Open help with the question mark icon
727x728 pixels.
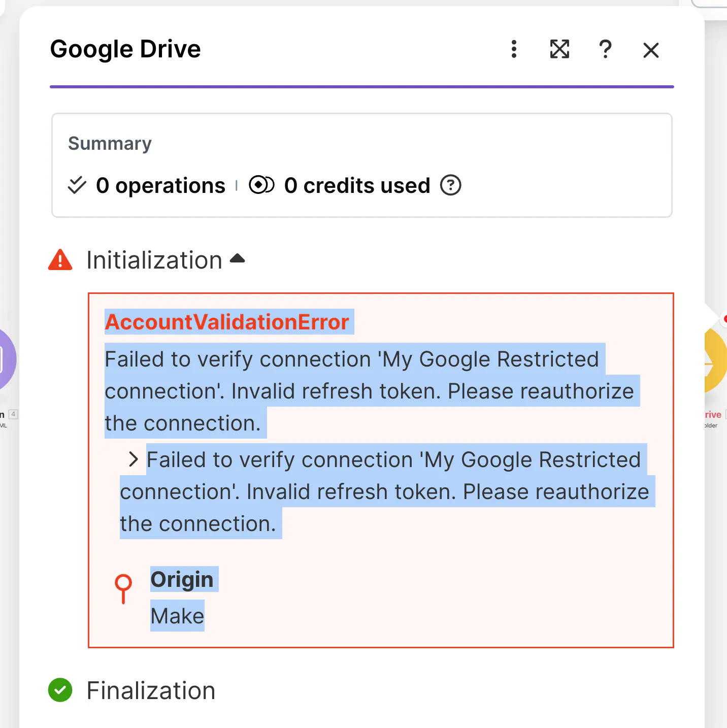(x=605, y=49)
